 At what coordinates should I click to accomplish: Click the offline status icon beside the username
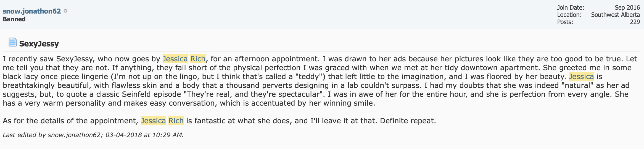click(x=65, y=11)
